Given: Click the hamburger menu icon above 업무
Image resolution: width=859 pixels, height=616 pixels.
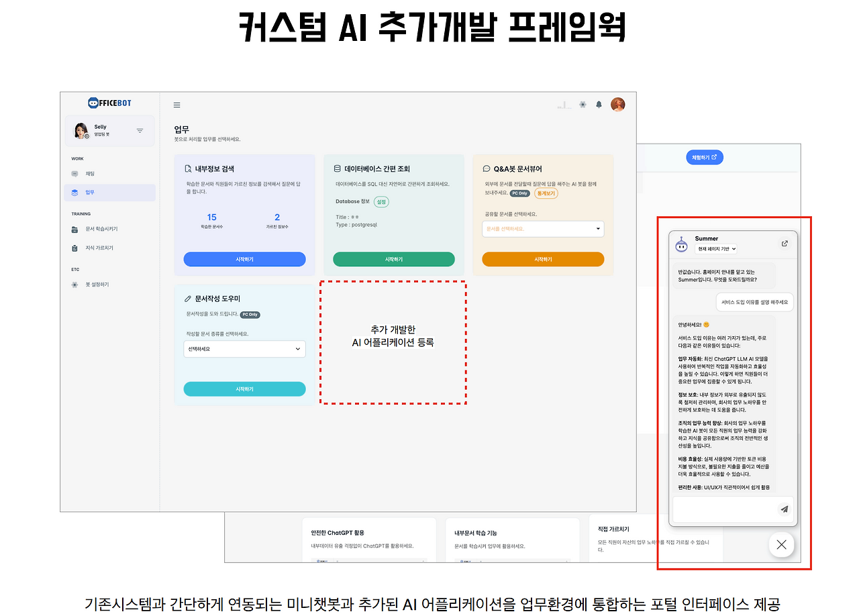Looking at the screenshot, I should [176, 105].
